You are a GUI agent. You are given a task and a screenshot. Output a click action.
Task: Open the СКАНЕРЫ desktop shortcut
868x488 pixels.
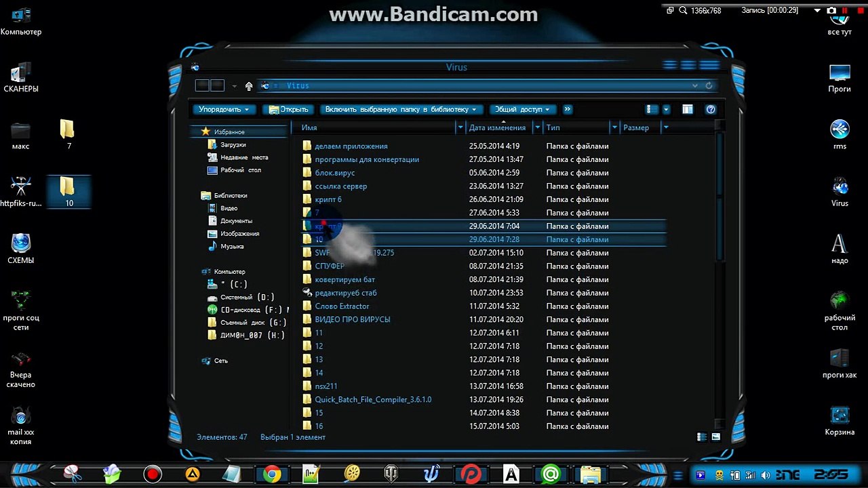click(x=21, y=78)
